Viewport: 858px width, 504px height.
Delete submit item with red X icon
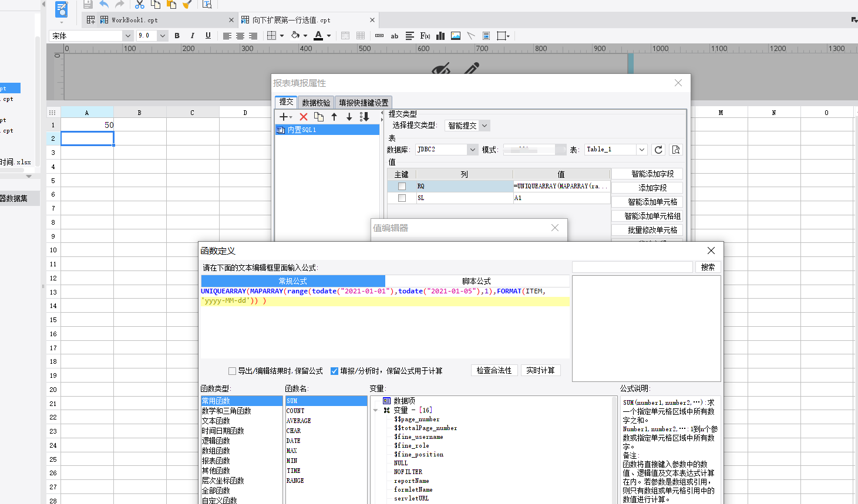[x=304, y=117]
